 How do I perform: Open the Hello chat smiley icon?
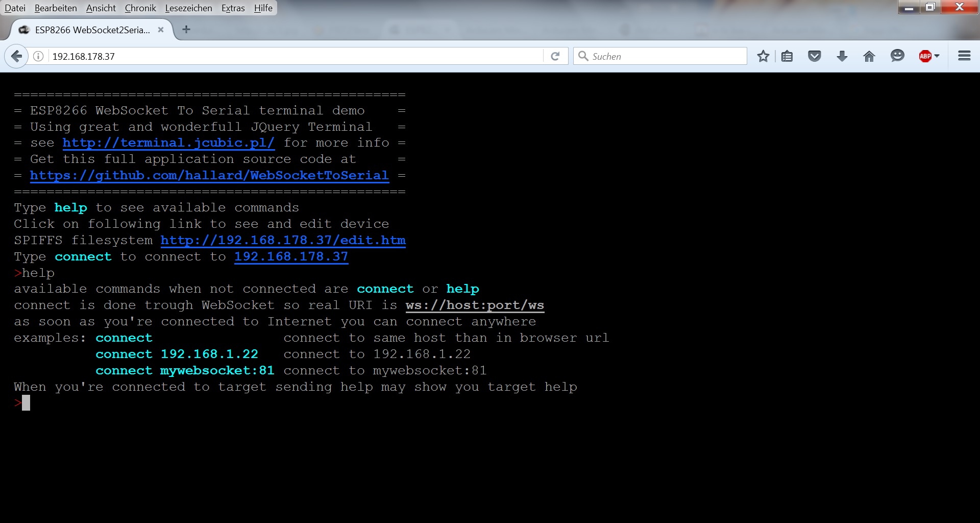[x=897, y=56]
